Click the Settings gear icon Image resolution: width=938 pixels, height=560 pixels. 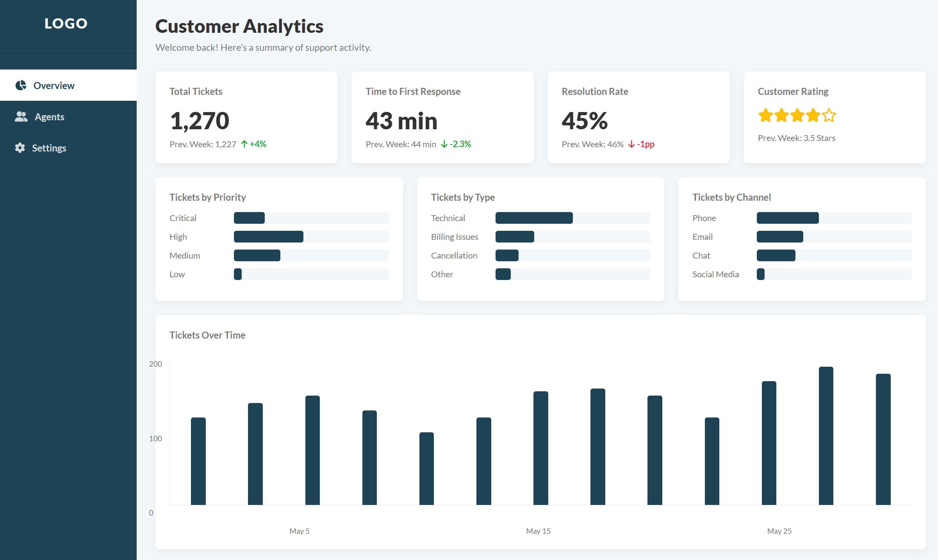pyautogui.click(x=20, y=148)
